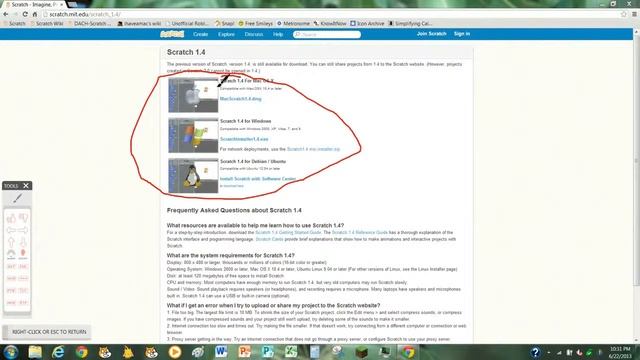640x360 pixels.
Task: Open the taskbar clock showing 10:31 PM
Action: (620, 352)
